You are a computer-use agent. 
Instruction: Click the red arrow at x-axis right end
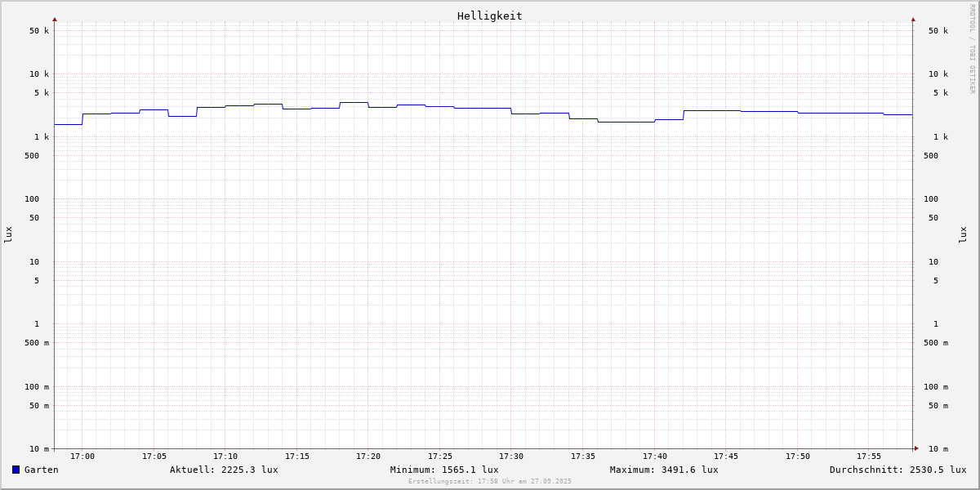tap(916, 448)
